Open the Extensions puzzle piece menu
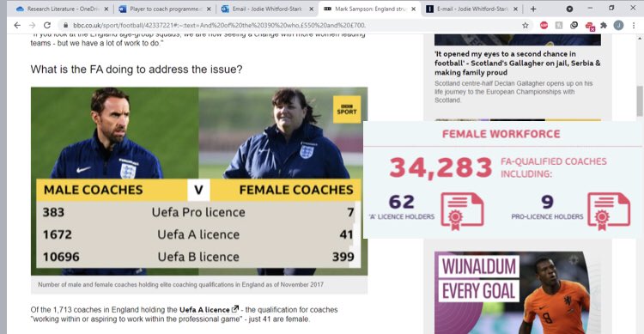 (x=604, y=26)
